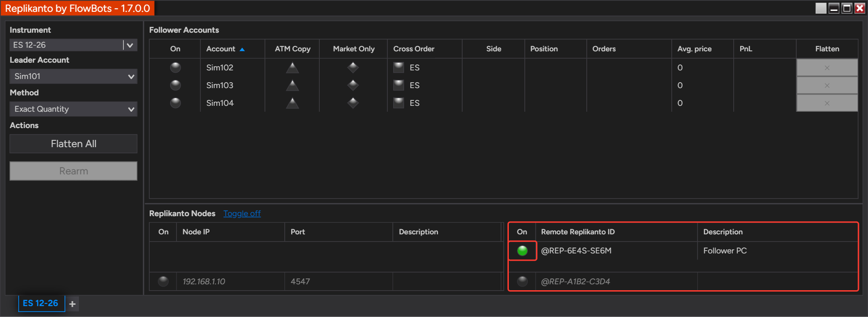Click the Port column header
The width and height of the screenshot is (868, 317).
(338, 232)
